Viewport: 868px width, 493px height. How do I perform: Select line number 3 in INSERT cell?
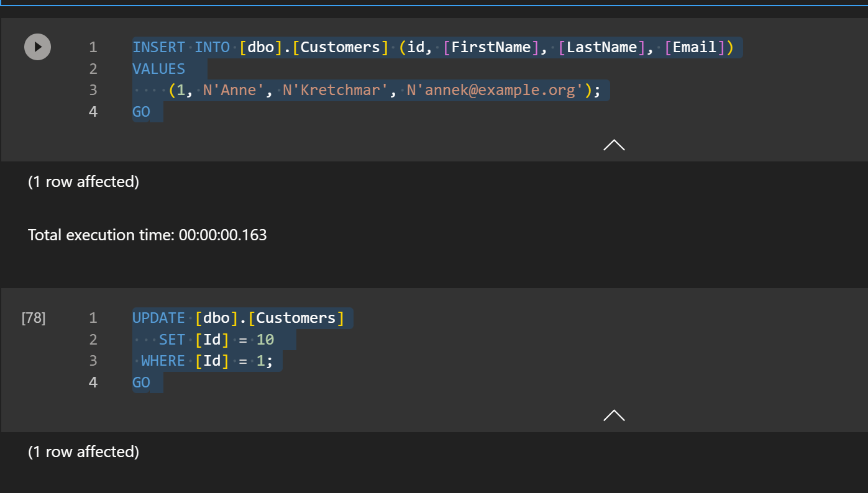point(93,90)
